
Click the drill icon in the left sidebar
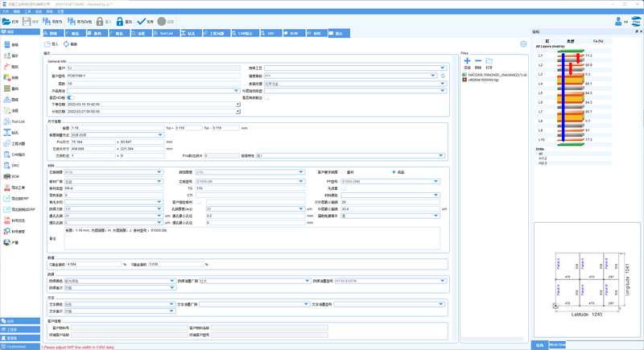point(6,133)
